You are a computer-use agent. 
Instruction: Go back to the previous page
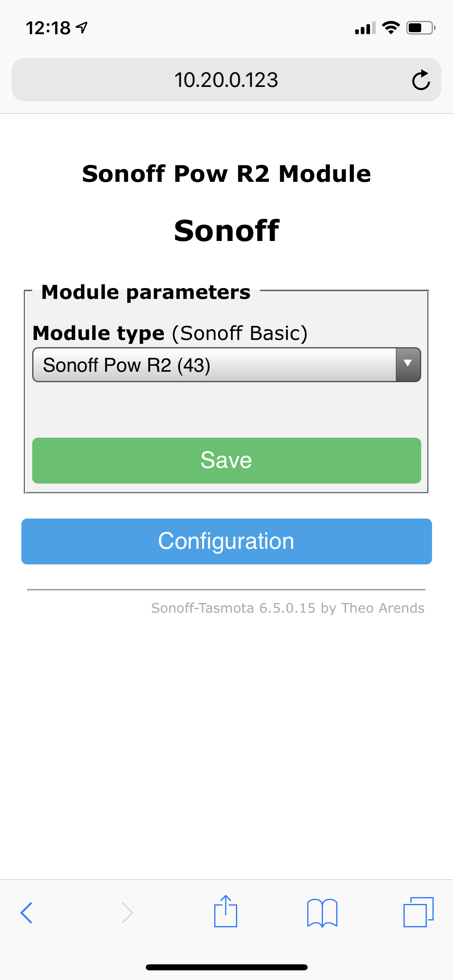(27, 912)
